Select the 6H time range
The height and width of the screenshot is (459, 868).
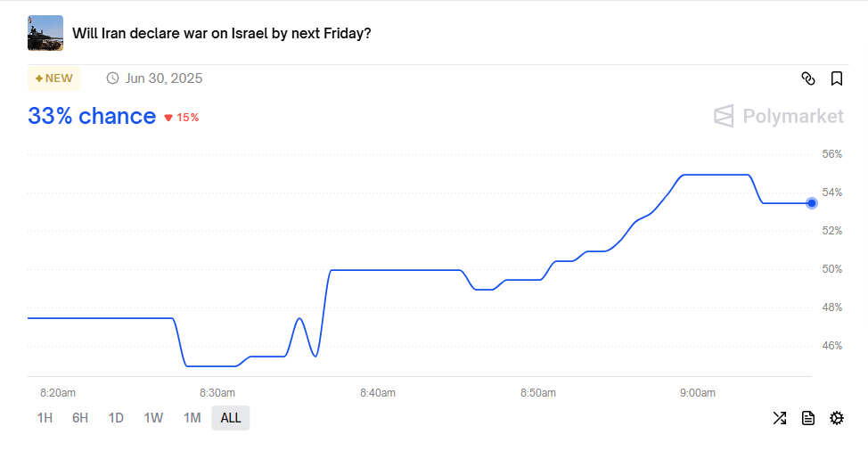[x=80, y=418]
